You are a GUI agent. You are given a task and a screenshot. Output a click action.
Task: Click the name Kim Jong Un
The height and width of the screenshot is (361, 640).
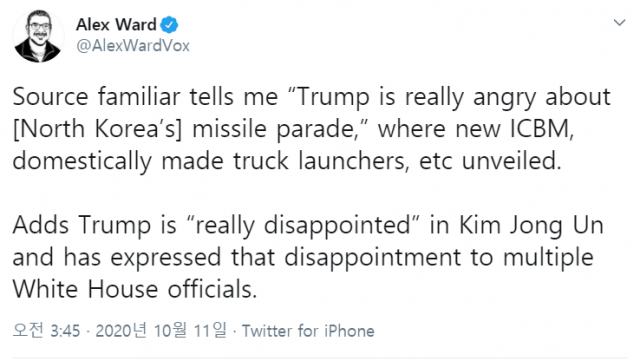[x=531, y=226]
